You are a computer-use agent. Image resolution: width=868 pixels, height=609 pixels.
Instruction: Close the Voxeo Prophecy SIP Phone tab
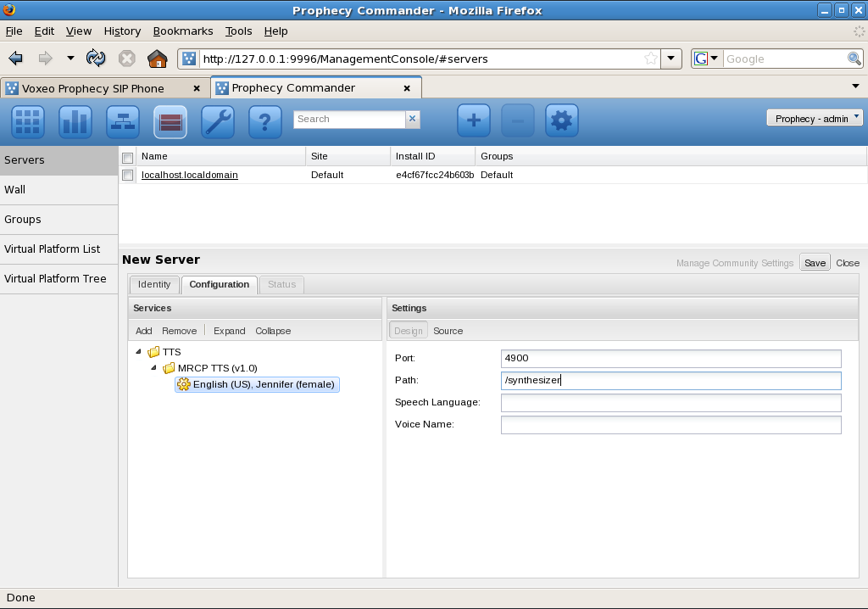tap(197, 89)
